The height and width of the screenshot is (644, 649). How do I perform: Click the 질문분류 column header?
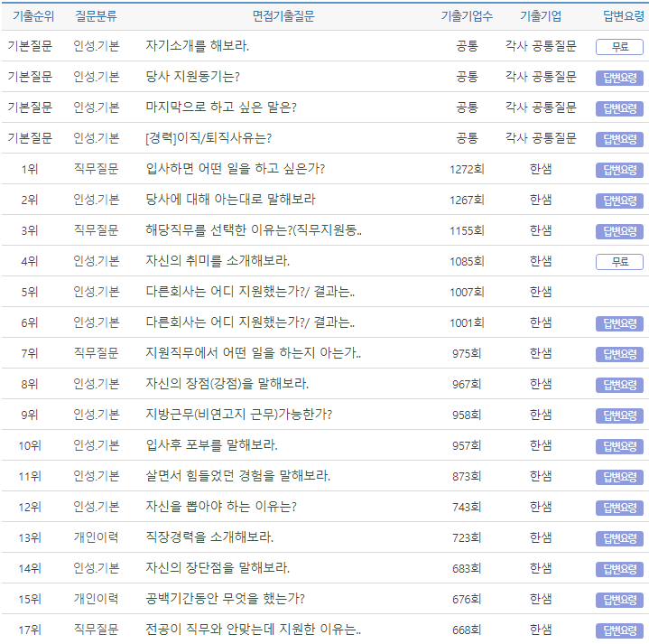pyautogui.click(x=96, y=16)
